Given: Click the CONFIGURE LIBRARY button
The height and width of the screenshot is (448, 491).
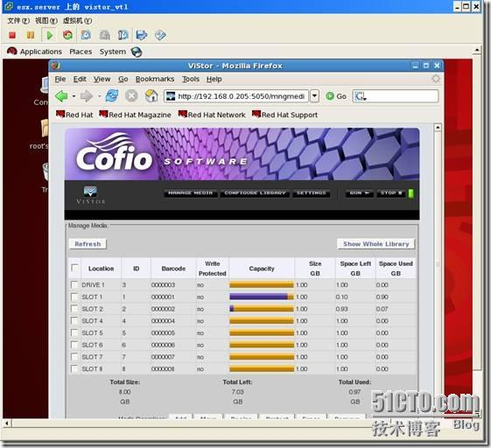Looking at the screenshot, I should click(x=255, y=193).
